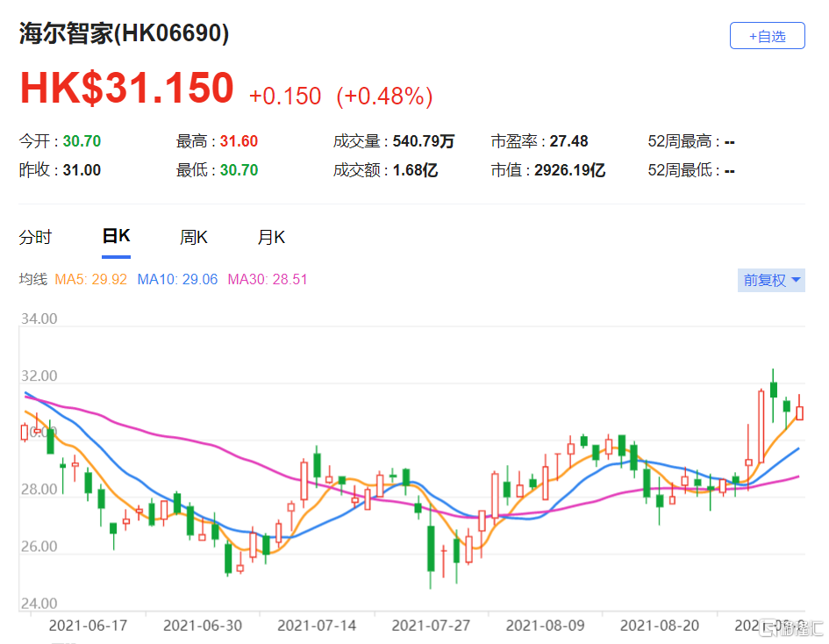Click the 2021-08-20 date axis label
Screen dimensions: 829x644
[660, 626]
